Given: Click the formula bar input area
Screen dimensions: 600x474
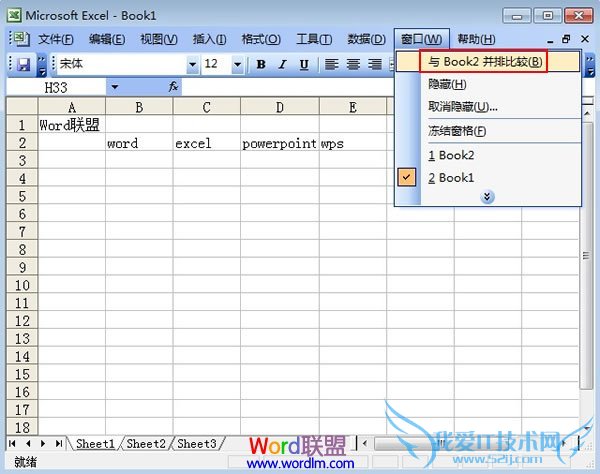Looking at the screenshot, I should (x=287, y=87).
